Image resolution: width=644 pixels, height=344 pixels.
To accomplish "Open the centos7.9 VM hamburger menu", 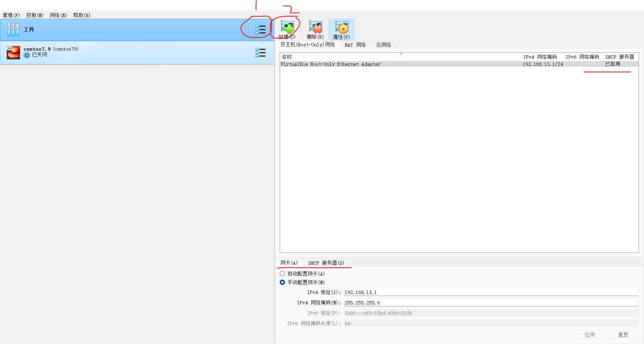I will point(261,52).
